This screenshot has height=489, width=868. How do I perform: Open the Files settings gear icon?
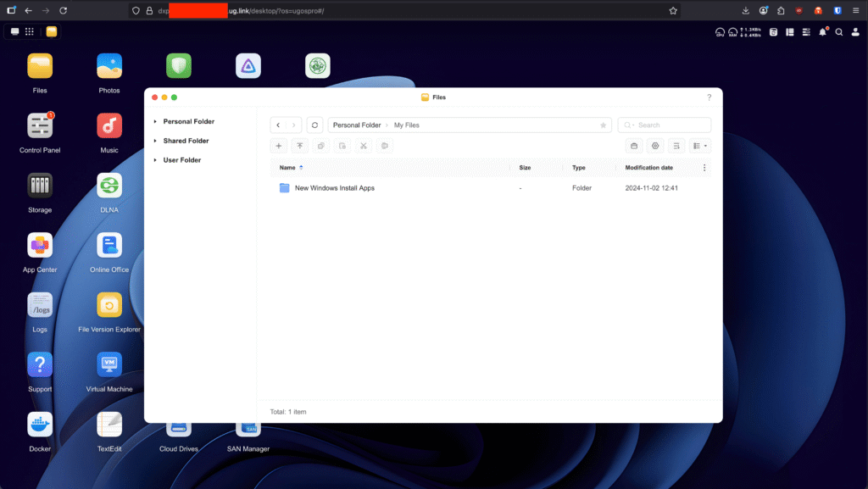655,146
